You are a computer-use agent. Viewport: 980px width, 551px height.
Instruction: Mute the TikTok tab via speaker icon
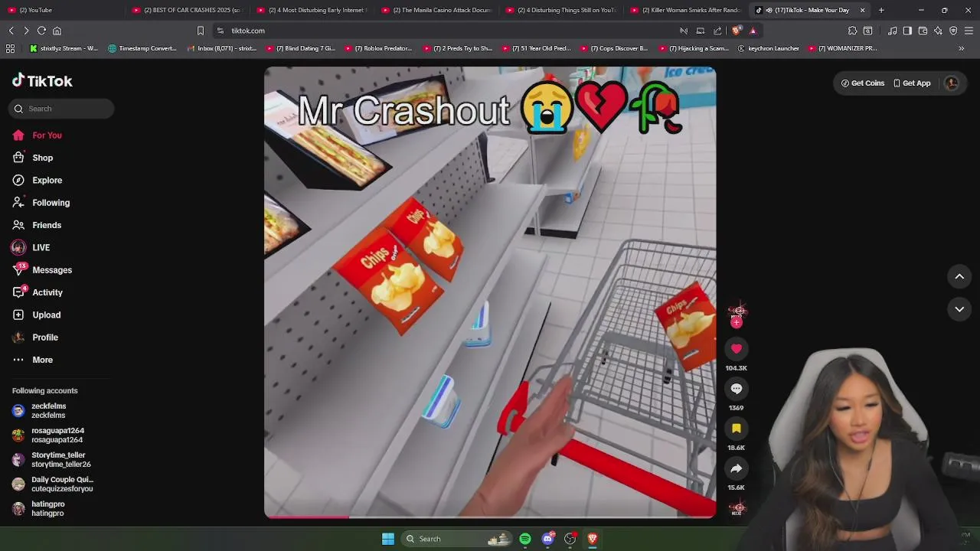769,10
